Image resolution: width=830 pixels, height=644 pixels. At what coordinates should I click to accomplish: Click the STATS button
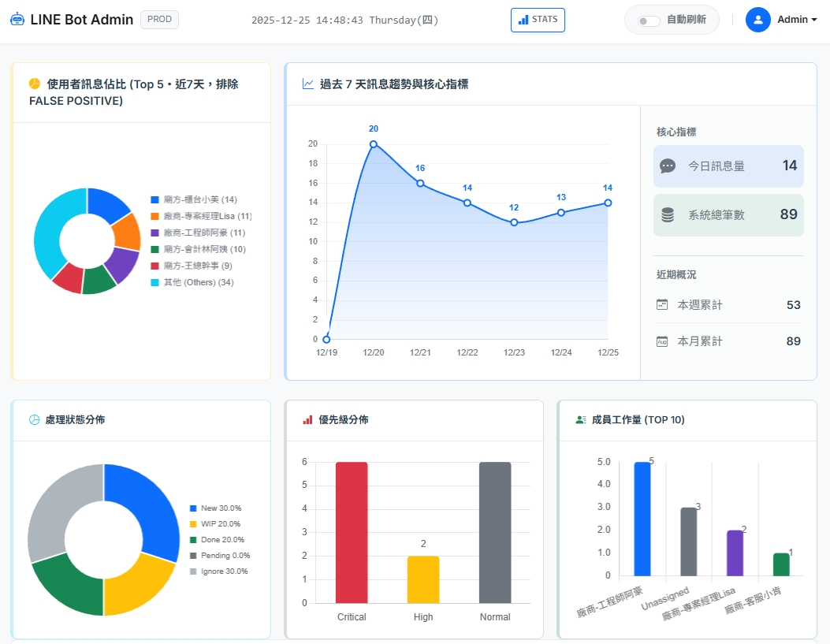(538, 20)
